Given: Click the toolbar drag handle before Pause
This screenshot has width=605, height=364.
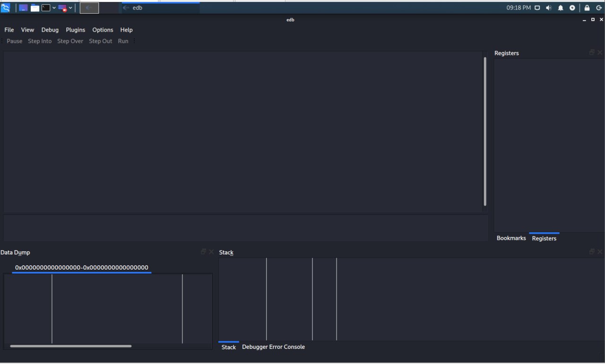Looking at the screenshot, I should [x=2, y=41].
